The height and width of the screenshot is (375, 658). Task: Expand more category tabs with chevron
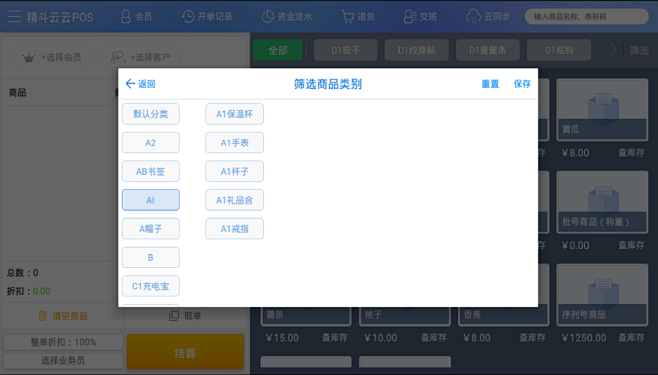(613, 50)
